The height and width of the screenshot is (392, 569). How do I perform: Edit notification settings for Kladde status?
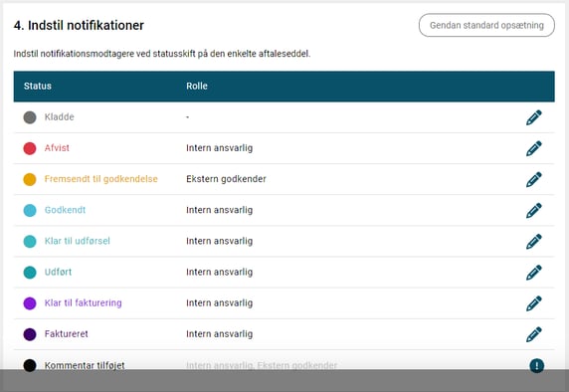coord(534,117)
